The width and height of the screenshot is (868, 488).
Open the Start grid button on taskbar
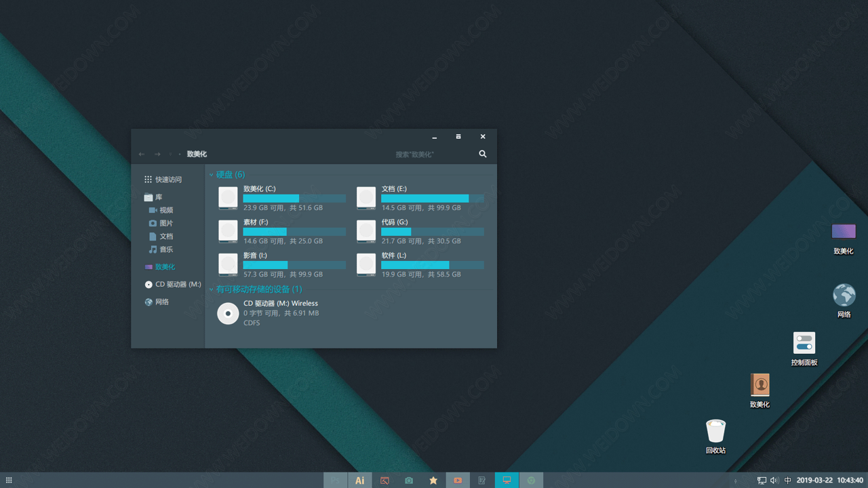(x=9, y=481)
